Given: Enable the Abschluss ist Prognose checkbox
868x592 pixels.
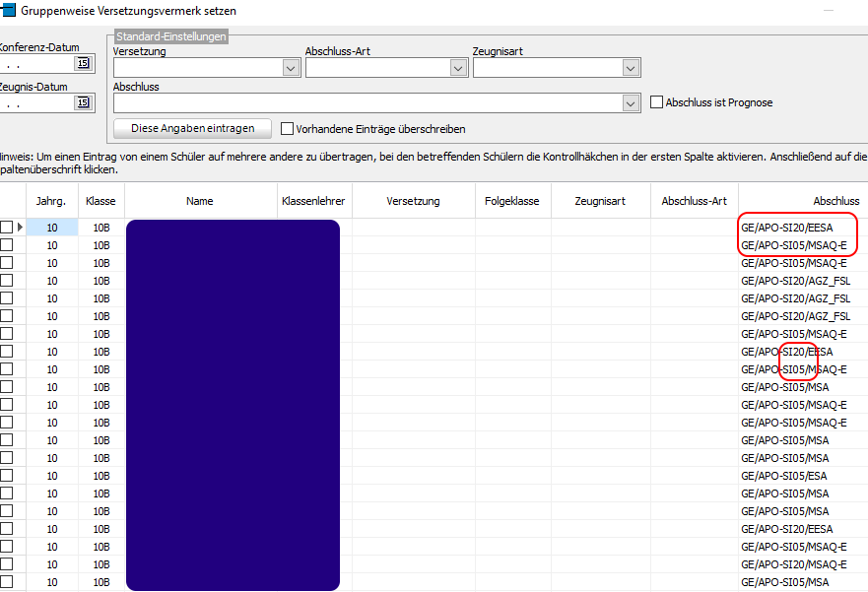Looking at the screenshot, I should [657, 102].
